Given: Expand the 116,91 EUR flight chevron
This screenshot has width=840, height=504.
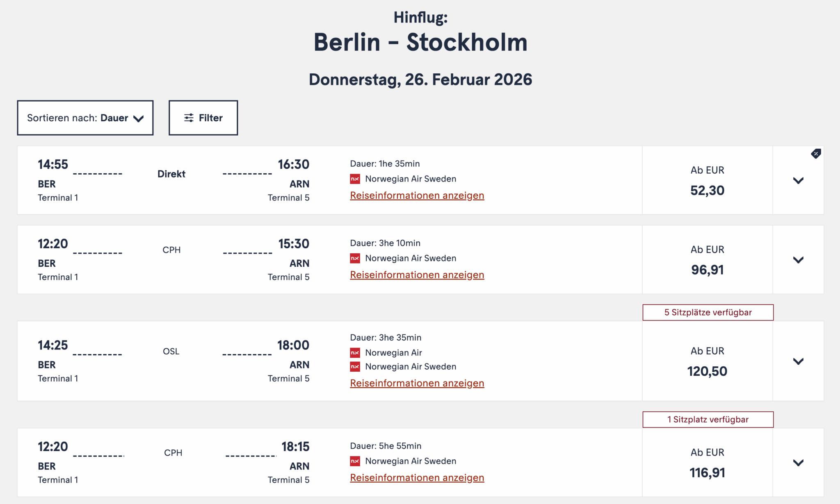Looking at the screenshot, I should [x=798, y=463].
